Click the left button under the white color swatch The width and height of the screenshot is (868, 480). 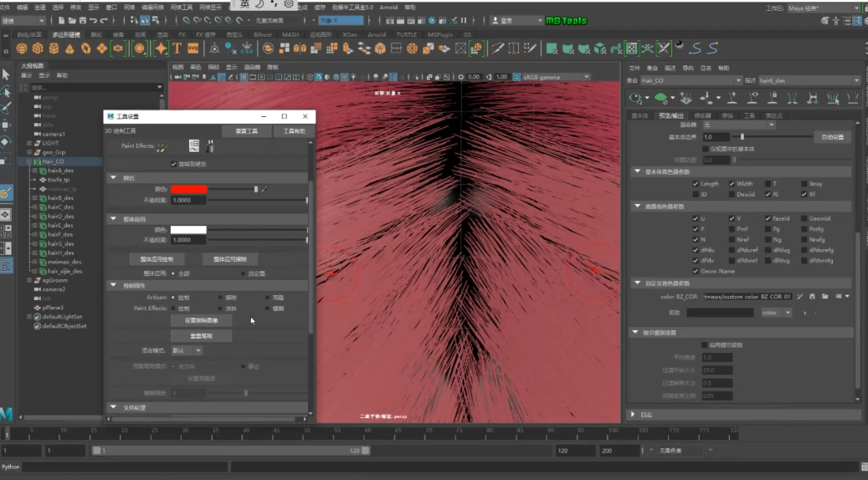[x=157, y=258]
